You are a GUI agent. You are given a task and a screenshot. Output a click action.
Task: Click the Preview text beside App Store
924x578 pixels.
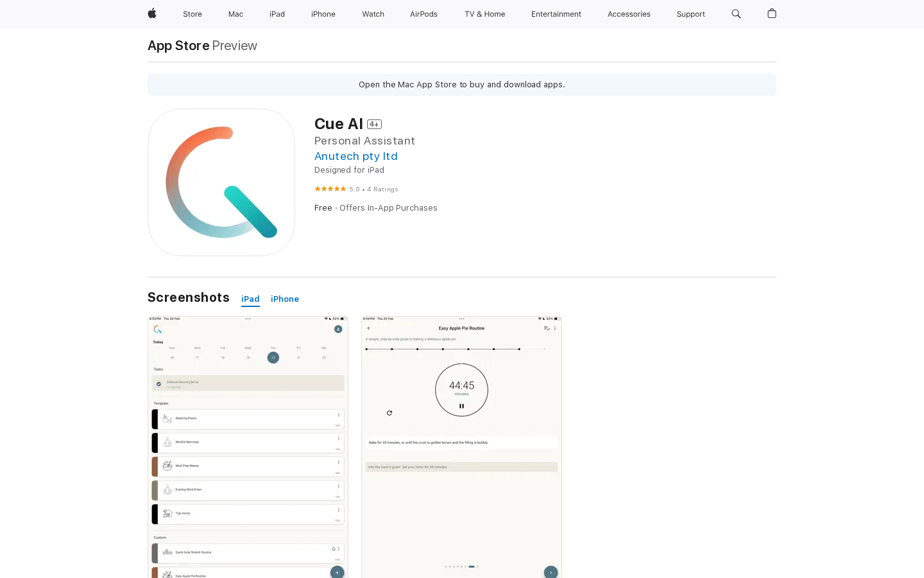[235, 46]
